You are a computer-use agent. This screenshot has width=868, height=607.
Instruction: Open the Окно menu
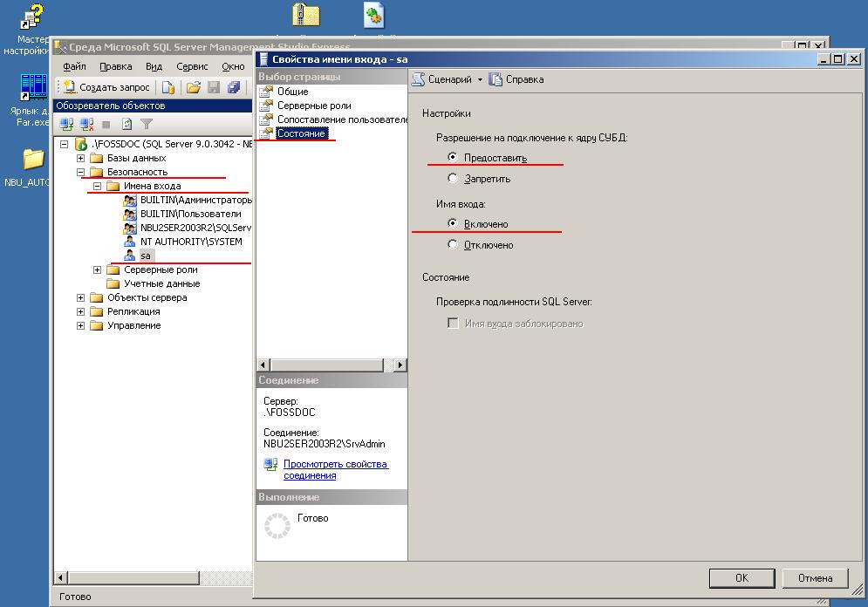[x=233, y=66]
